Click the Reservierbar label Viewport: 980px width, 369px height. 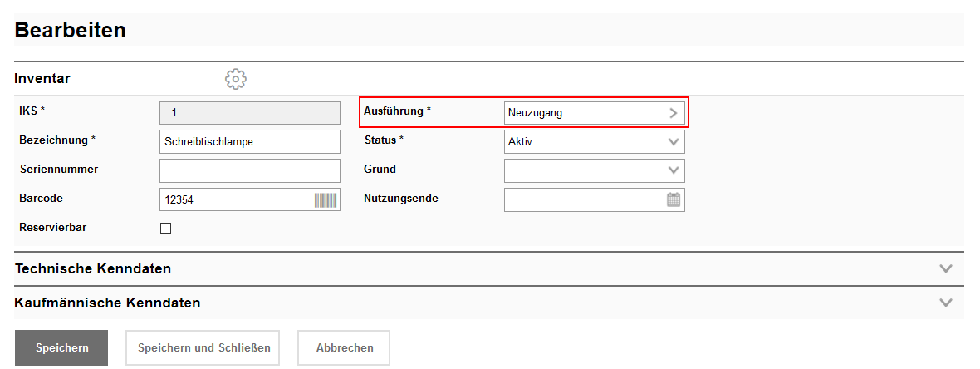(x=53, y=228)
